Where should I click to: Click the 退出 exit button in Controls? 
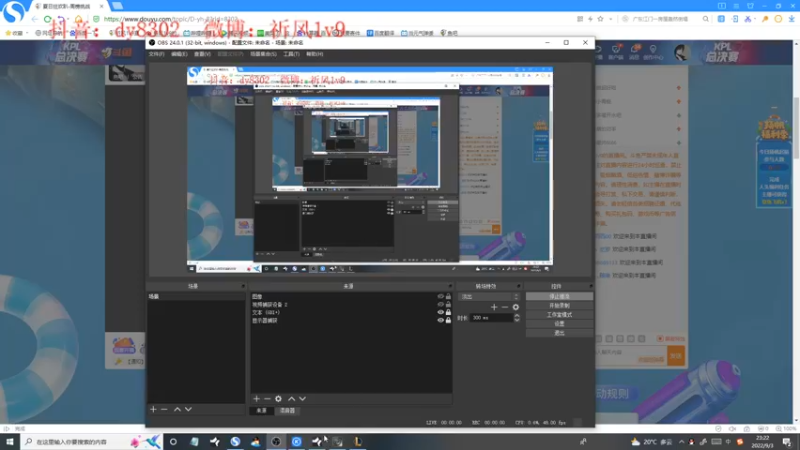coord(559,333)
